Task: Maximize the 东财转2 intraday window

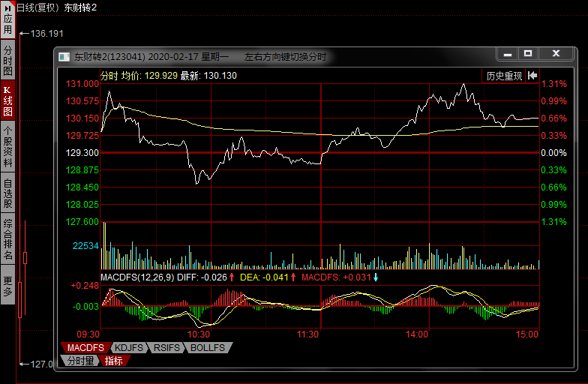Action: point(528,54)
